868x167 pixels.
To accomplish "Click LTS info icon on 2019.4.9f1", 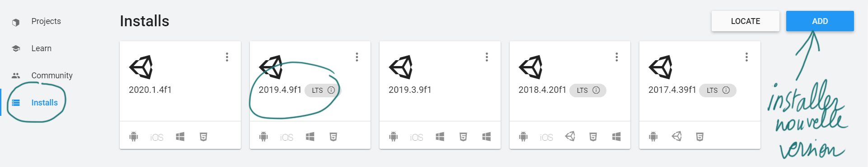I will point(331,90).
